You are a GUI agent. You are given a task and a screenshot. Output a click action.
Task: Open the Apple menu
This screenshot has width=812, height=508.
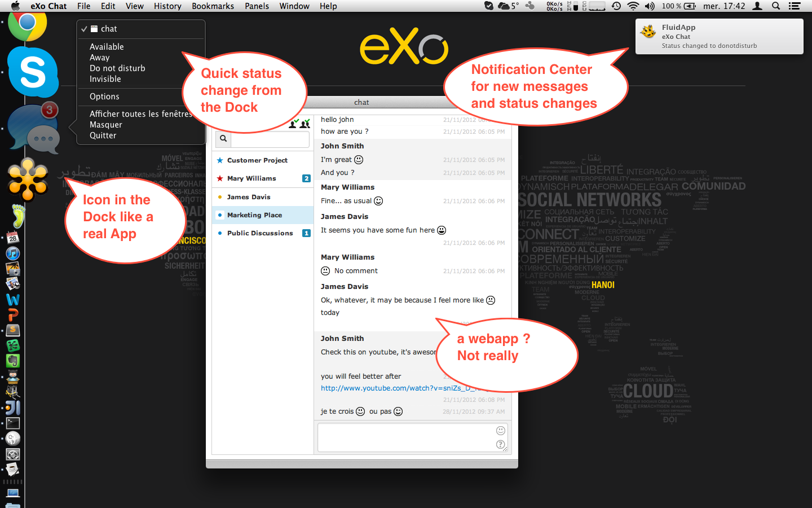point(15,6)
